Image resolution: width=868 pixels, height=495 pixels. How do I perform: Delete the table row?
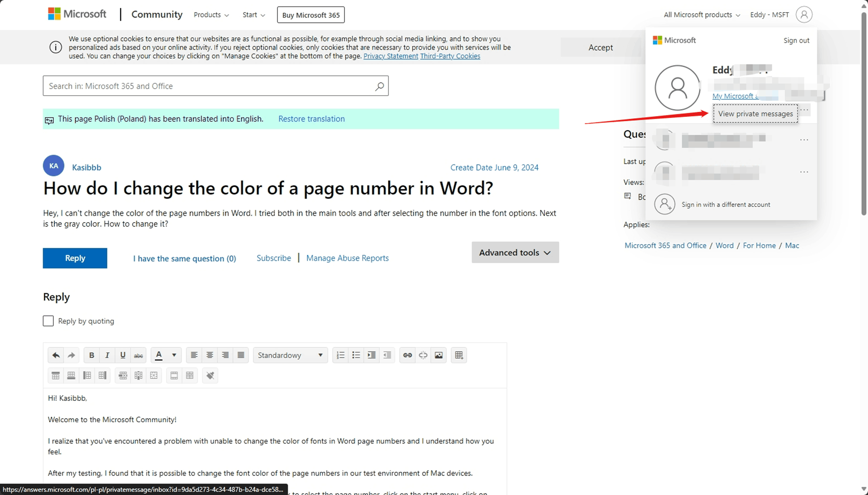click(x=123, y=375)
